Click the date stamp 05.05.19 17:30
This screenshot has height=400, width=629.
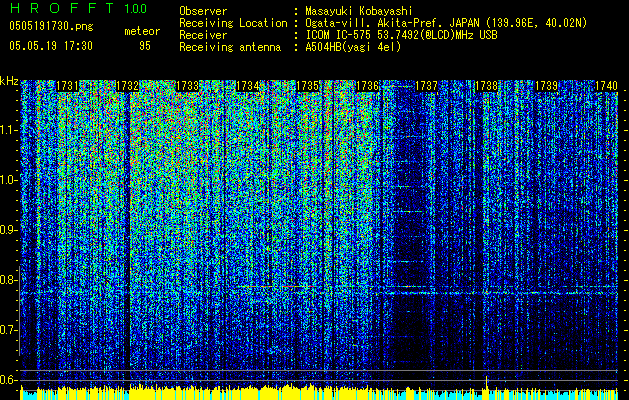51,46
